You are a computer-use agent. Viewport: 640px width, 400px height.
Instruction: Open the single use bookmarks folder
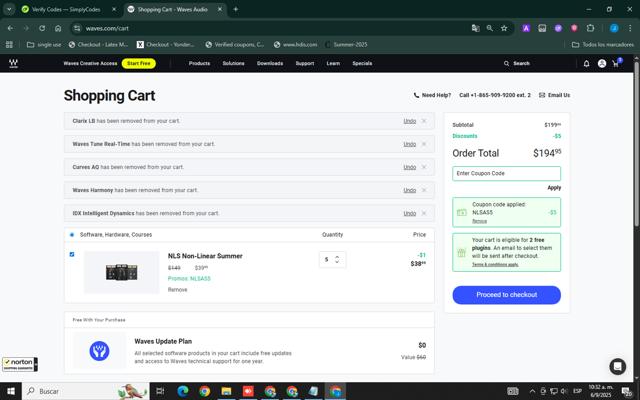tap(44, 44)
